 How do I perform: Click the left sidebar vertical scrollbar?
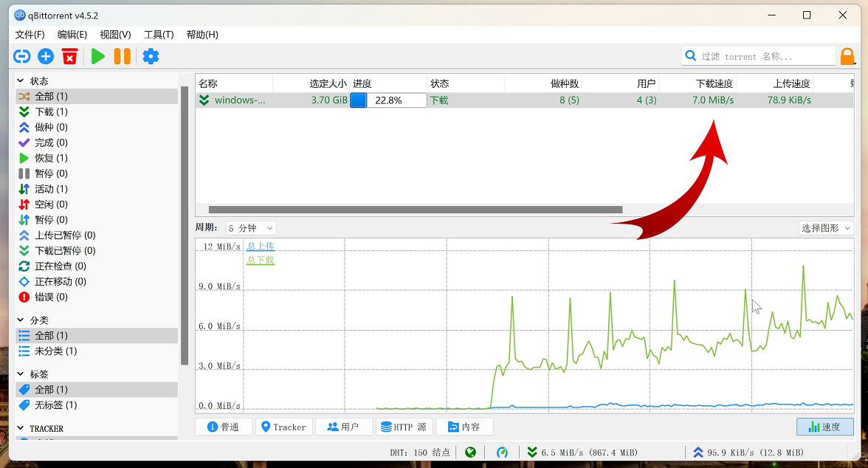click(185, 225)
